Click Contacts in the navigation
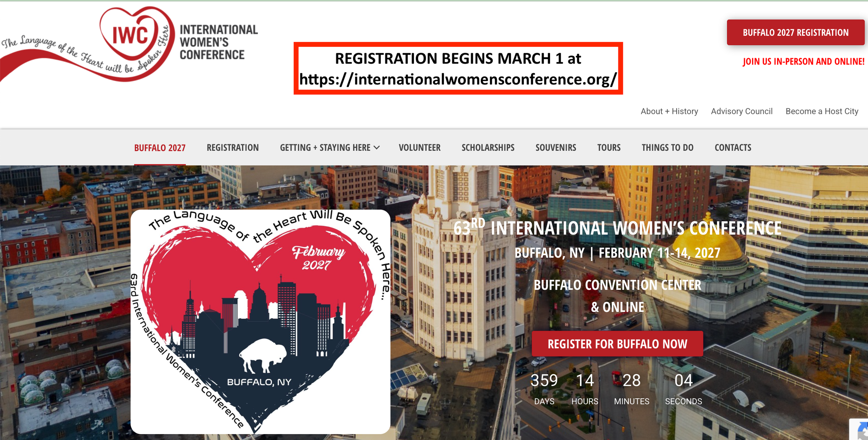The height and width of the screenshot is (440, 868). (x=733, y=148)
